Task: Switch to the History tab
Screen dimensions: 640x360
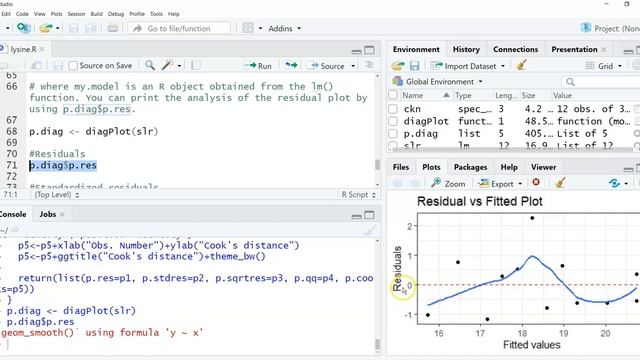Action: coord(466,49)
